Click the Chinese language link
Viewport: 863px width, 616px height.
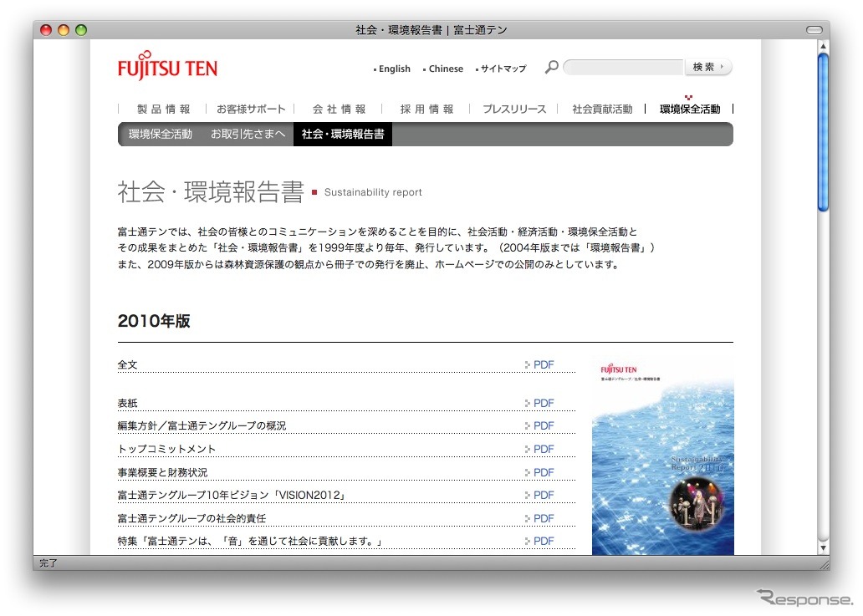point(445,69)
